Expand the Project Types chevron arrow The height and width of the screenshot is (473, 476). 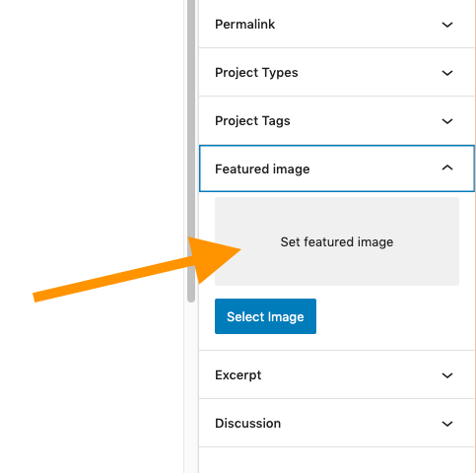[x=447, y=73]
